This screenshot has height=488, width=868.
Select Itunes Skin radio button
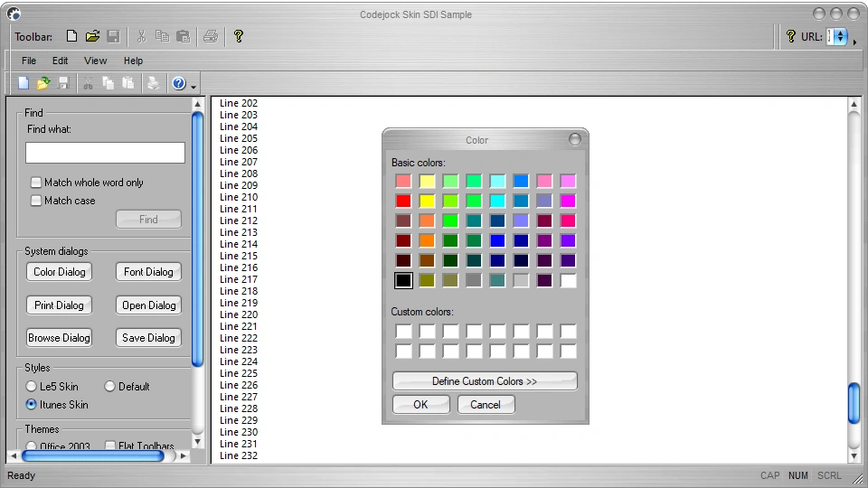point(31,405)
